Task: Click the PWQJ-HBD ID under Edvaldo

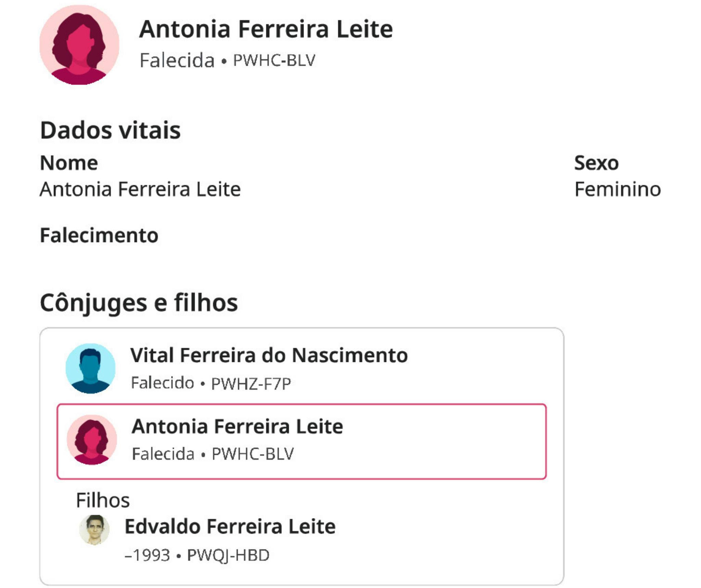Action: [x=228, y=555]
